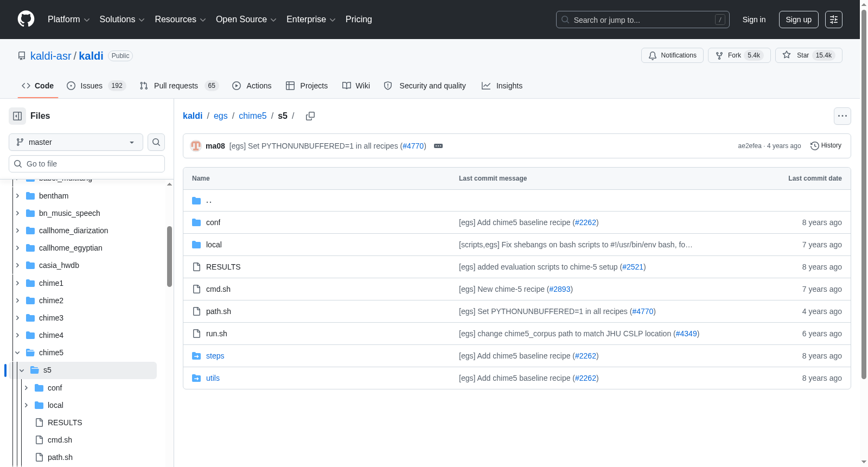Expand the conf folder in tree
This screenshot has width=868, height=467.
[x=26, y=388]
